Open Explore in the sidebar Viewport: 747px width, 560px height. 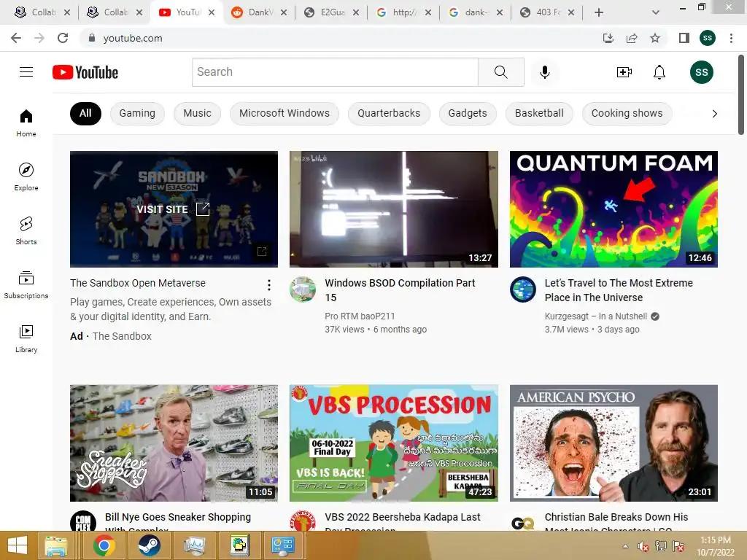[26, 176]
